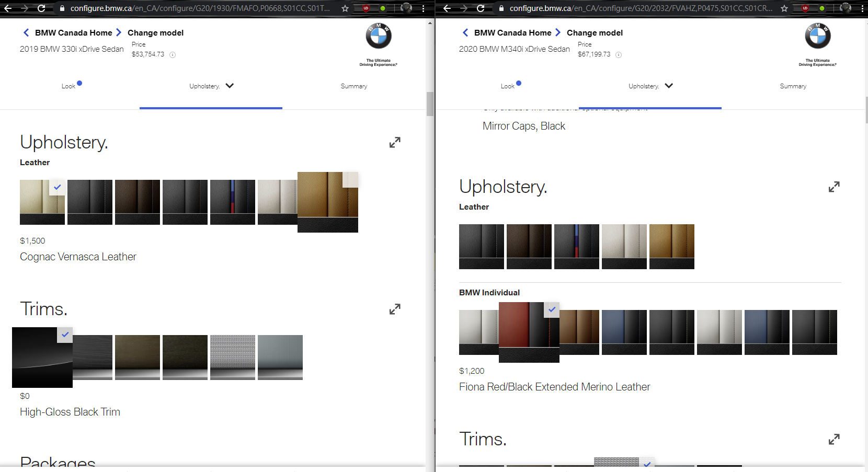
Task: Open uBlock extension in left browser window
Action: coord(366,8)
